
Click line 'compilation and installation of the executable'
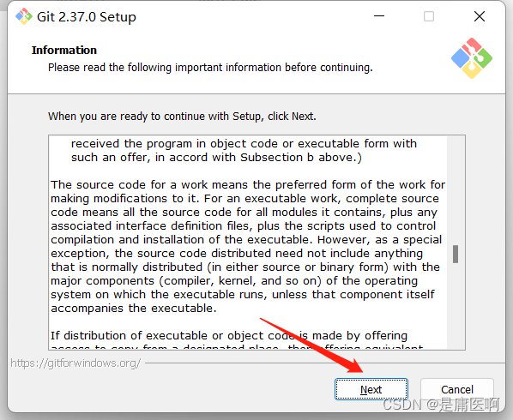coord(246,240)
